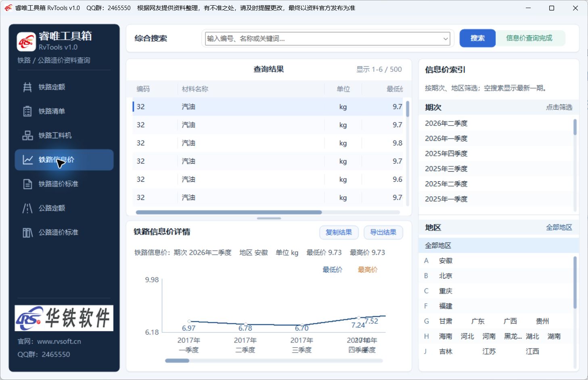
Task: Switch to 铁路清单 section
Action: tap(64, 111)
